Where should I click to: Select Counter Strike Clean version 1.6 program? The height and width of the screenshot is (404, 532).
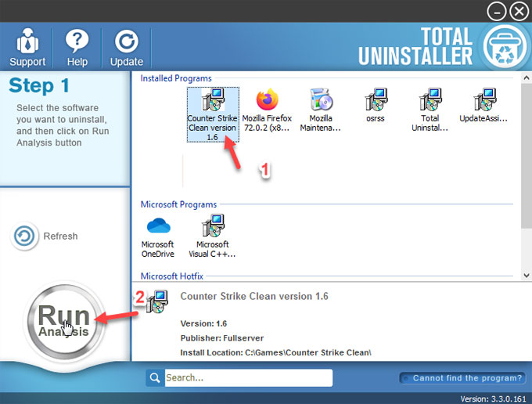(x=213, y=114)
